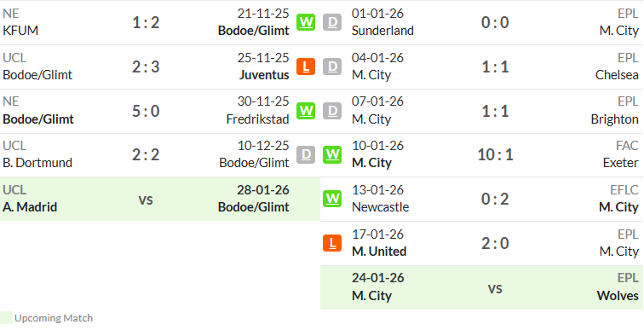
Task: Click the D badge for M. City vs Chelsea
Action: (332, 67)
